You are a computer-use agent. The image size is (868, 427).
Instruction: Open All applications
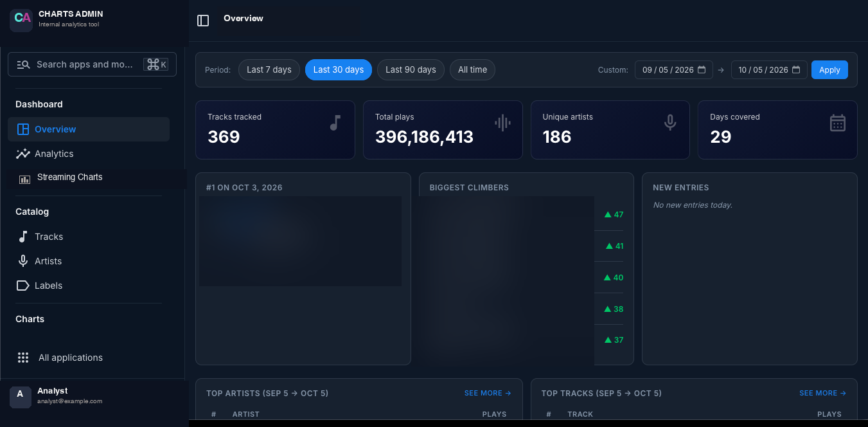point(89,358)
